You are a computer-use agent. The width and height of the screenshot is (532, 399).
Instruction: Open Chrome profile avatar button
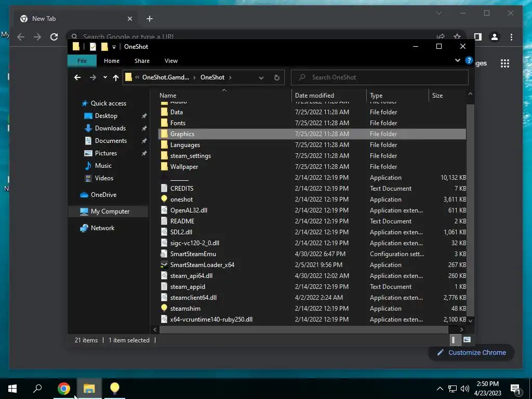(495, 37)
